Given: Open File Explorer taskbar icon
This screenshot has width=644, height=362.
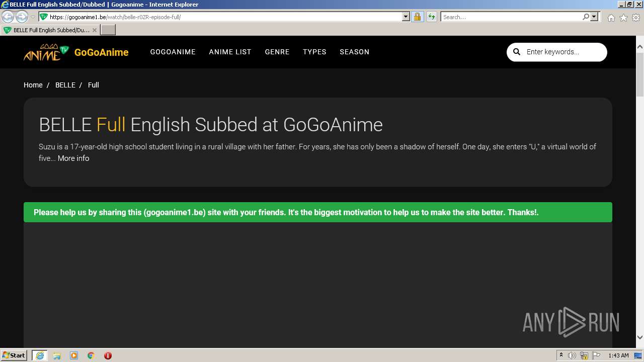Looking at the screenshot, I should 57,355.
